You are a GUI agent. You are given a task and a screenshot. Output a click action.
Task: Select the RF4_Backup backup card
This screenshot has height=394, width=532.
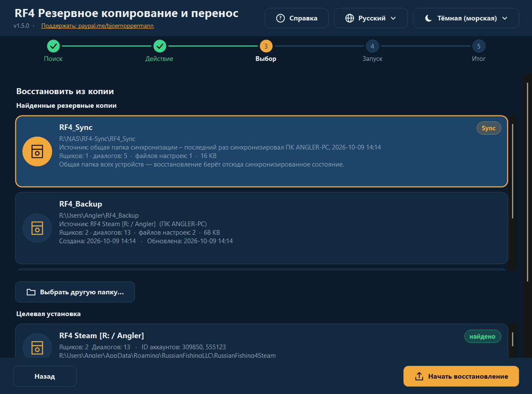262,228
